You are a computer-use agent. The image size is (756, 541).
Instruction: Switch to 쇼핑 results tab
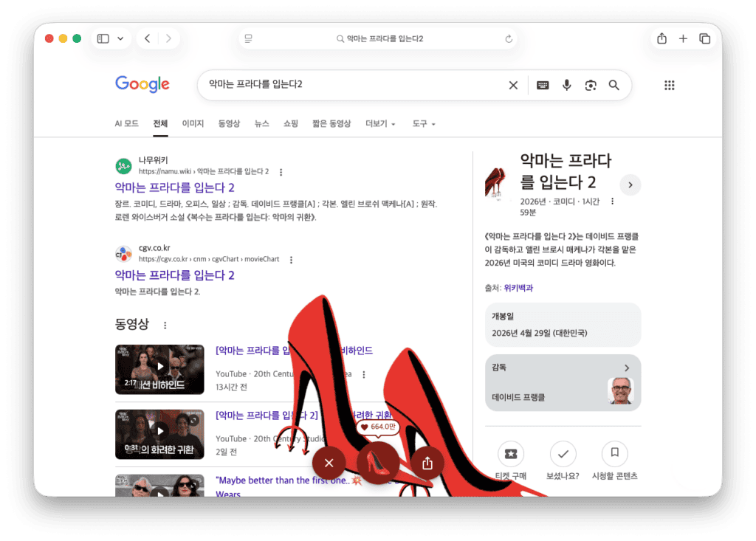[291, 123]
